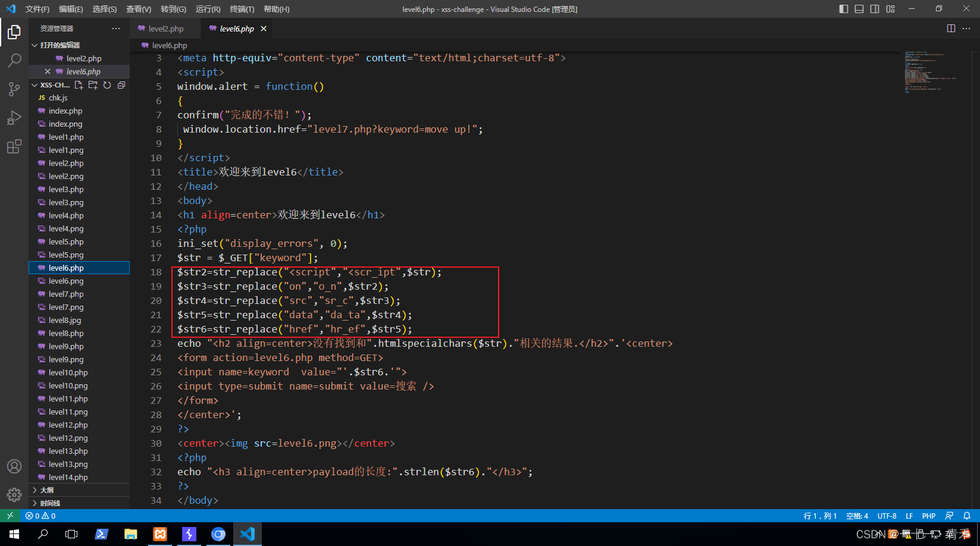980x546 pixels.
Task: Collapse all folders in explorer
Action: tap(121, 85)
